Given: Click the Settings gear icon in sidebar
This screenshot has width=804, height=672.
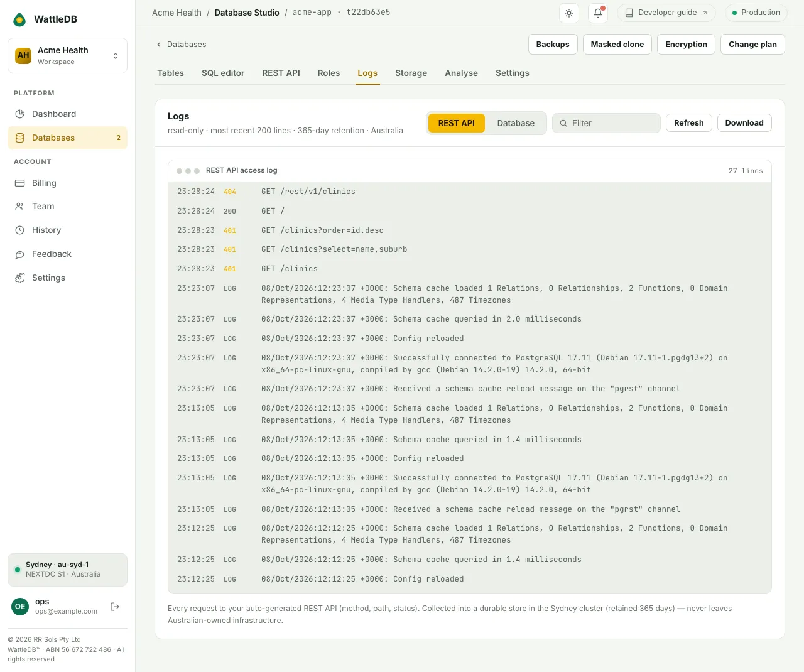Looking at the screenshot, I should 19,278.
